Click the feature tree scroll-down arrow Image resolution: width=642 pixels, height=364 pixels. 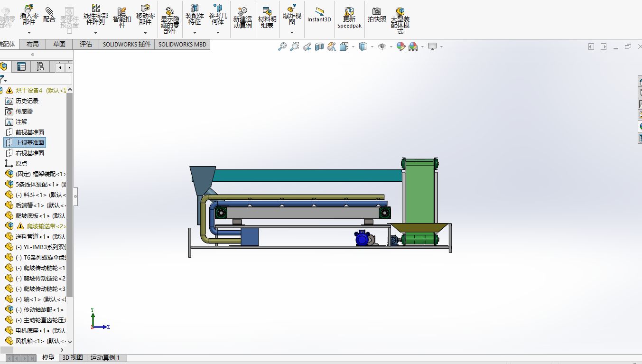(x=70, y=341)
